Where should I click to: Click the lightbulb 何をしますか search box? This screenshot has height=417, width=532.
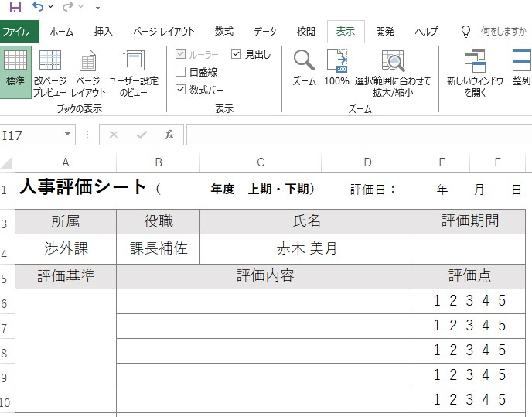tap(495, 32)
